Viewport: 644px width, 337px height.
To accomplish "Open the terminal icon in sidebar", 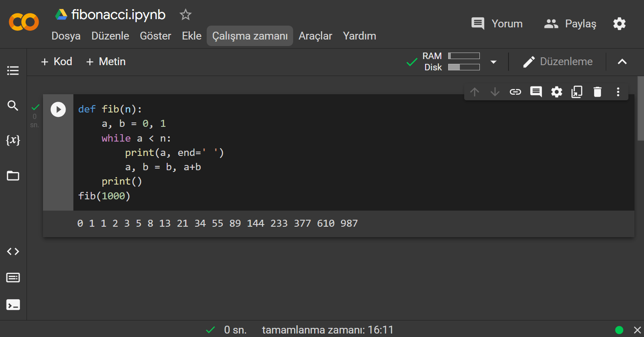I will click(13, 305).
